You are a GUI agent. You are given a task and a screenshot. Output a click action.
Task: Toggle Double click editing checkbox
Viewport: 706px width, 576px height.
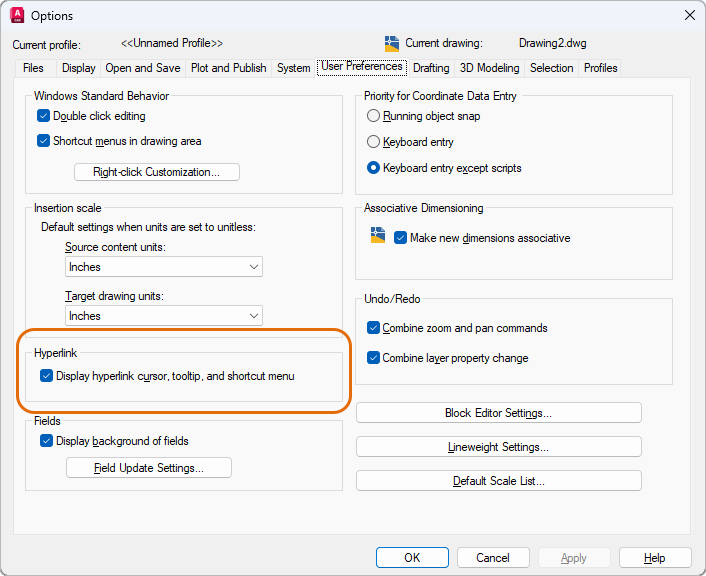pyautogui.click(x=44, y=116)
